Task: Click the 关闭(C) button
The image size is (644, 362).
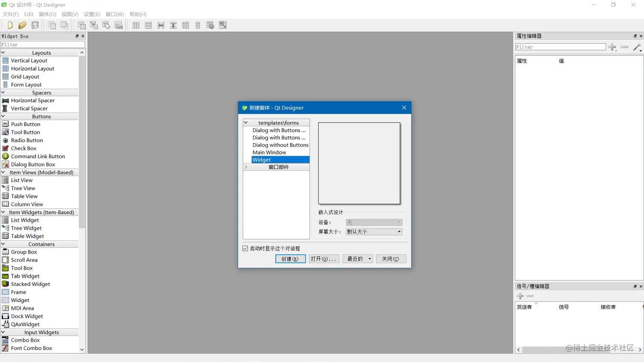Action: coord(391,259)
